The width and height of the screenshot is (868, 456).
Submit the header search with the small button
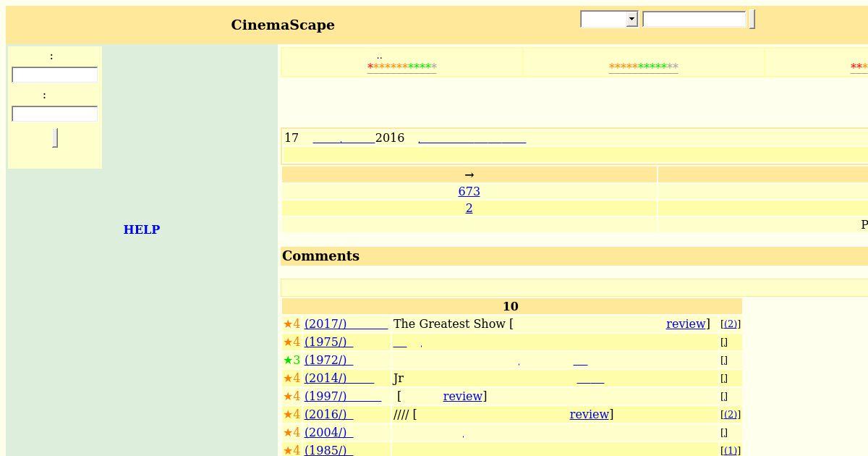point(752,20)
